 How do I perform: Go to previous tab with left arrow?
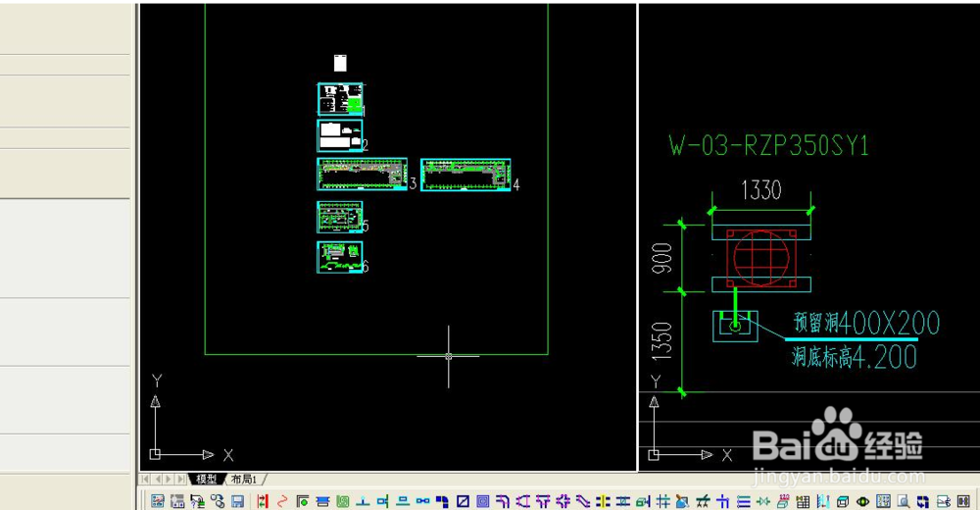click(x=158, y=479)
